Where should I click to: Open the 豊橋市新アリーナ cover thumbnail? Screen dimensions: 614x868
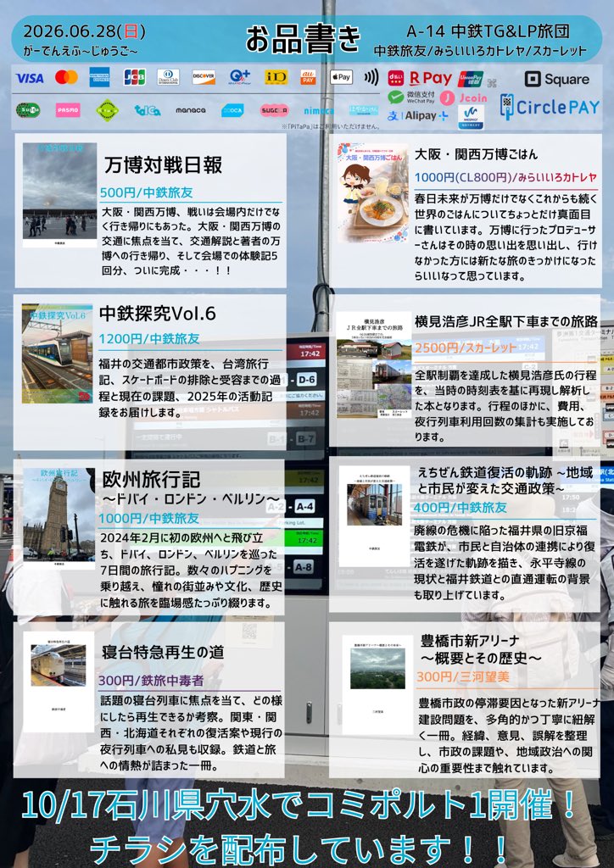377,684
